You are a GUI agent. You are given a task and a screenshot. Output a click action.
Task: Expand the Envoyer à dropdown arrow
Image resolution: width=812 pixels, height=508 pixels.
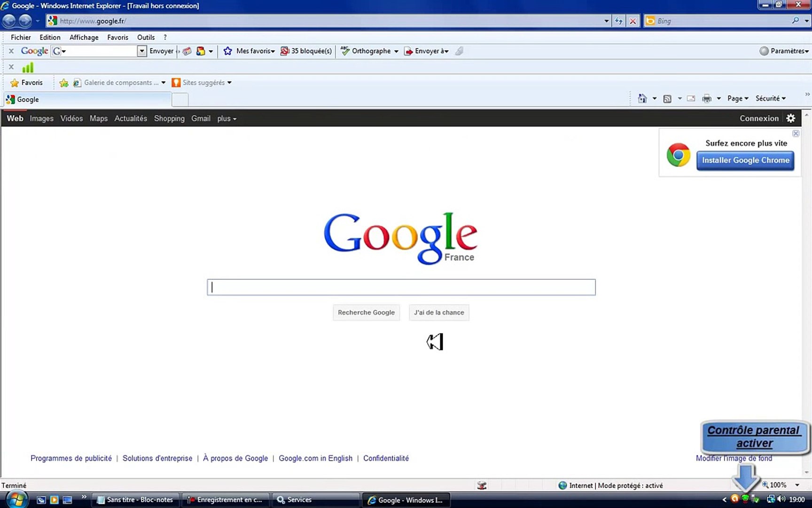coord(445,51)
